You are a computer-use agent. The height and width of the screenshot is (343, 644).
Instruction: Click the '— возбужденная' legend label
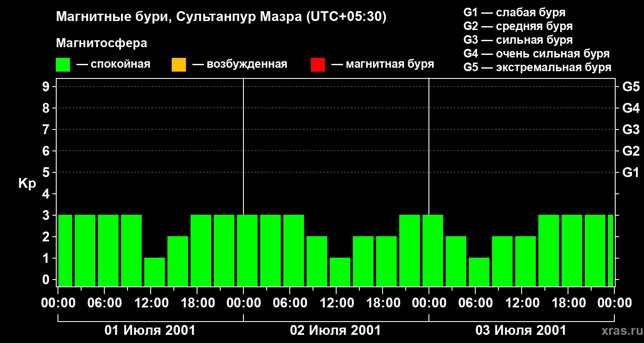tap(240, 65)
